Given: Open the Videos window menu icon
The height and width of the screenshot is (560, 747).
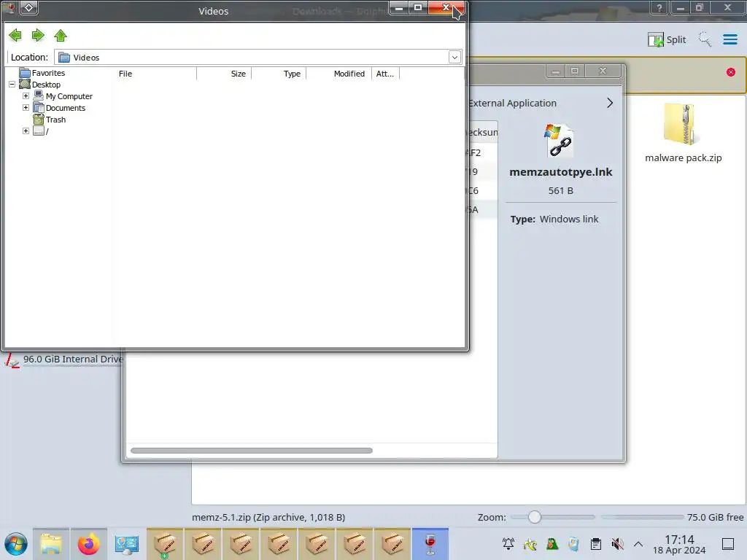Looking at the screenshot, I should click(x=9, y=7).
